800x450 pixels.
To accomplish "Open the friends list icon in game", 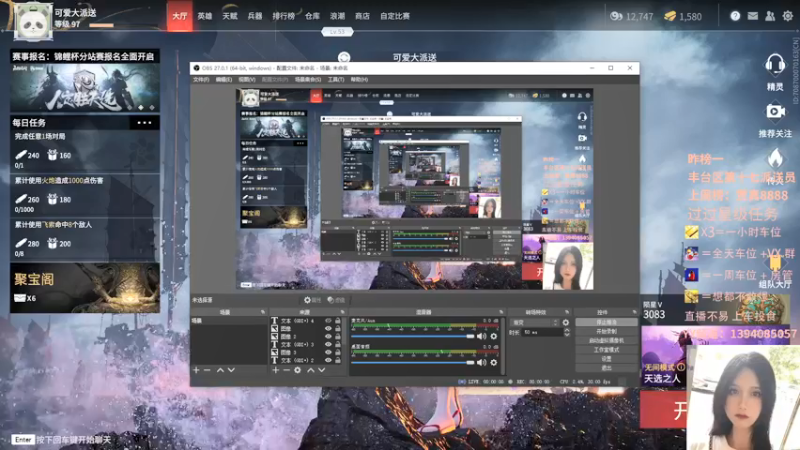I will pos(770,16).
